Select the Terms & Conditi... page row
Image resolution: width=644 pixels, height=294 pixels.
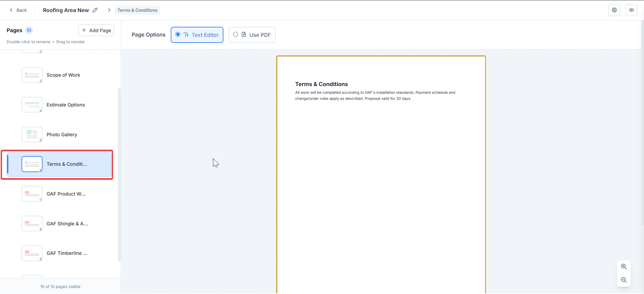tap(59, 164)
